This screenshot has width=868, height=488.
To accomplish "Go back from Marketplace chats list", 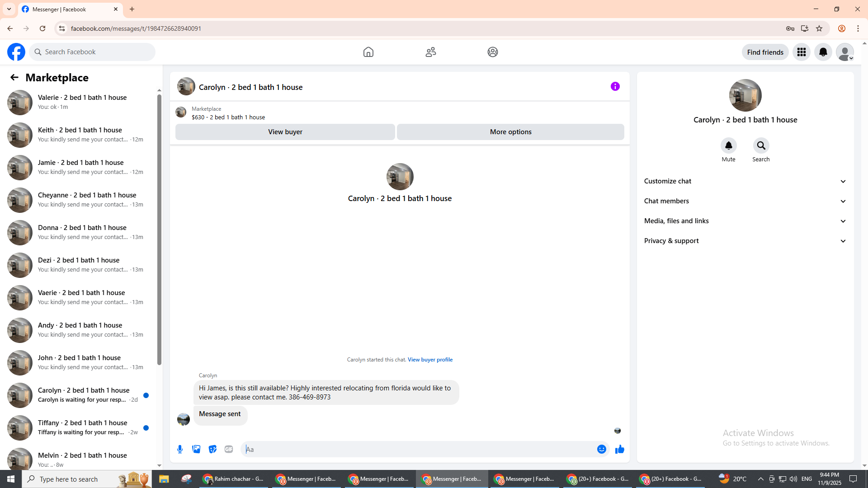I will pyautogui.click(x=14, y=77).
